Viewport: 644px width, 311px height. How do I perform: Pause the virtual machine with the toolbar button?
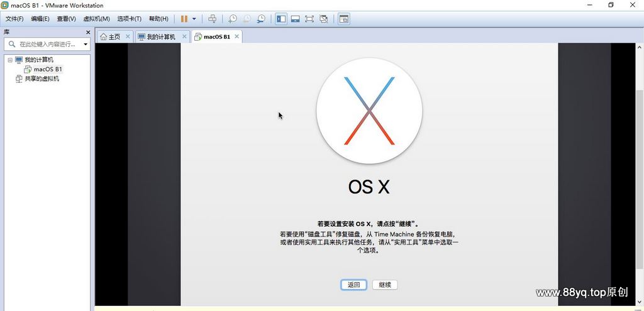(x=184, y=19)
